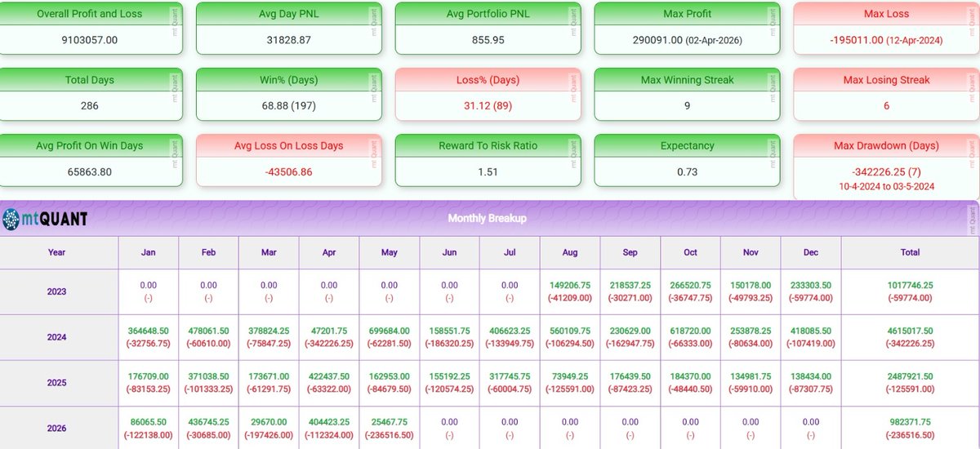Click the Year column header
This screenshot has height=449, width=980.
coord(56,252)
